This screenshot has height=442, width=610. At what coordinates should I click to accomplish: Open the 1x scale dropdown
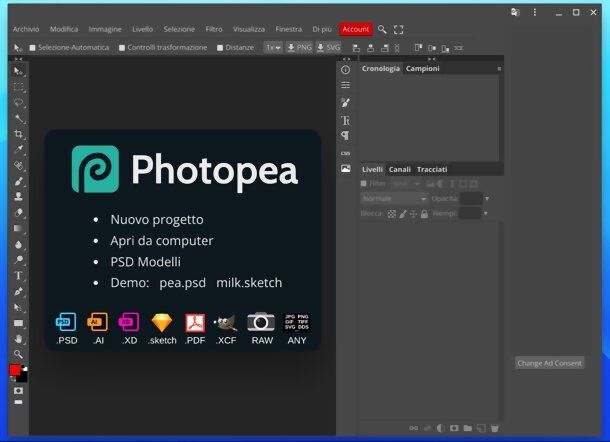tap(273, 47)
